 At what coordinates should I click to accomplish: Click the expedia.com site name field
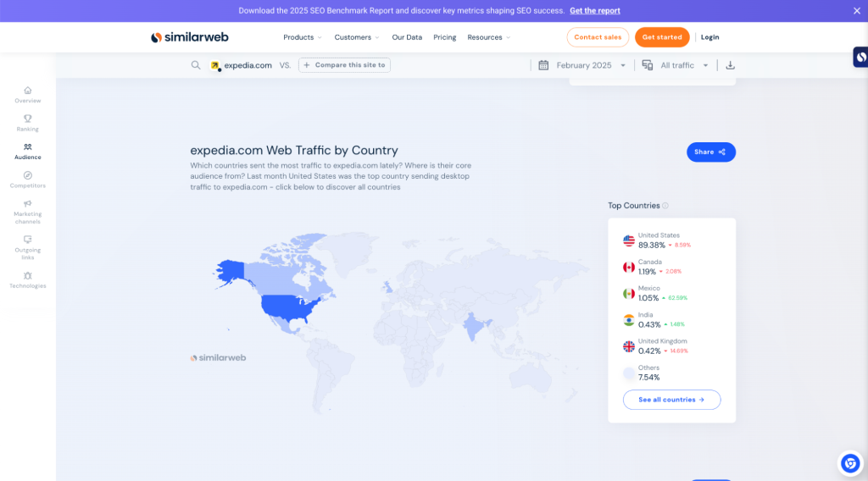pyautogui.click(x=248, y=65)
